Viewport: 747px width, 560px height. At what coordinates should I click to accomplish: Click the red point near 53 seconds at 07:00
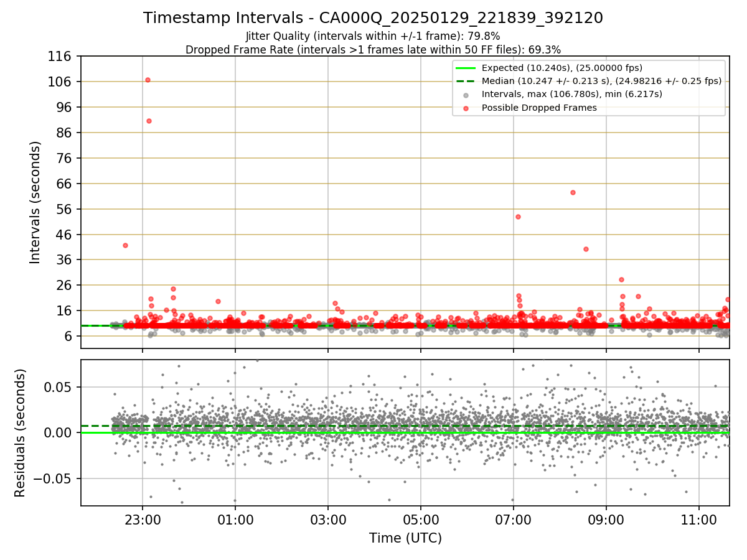click(518, 217)
